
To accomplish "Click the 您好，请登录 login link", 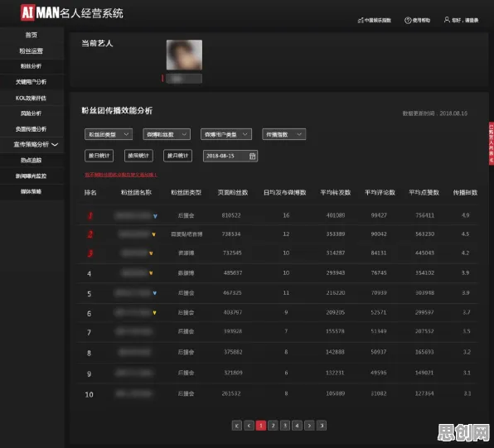I will 465,21.
